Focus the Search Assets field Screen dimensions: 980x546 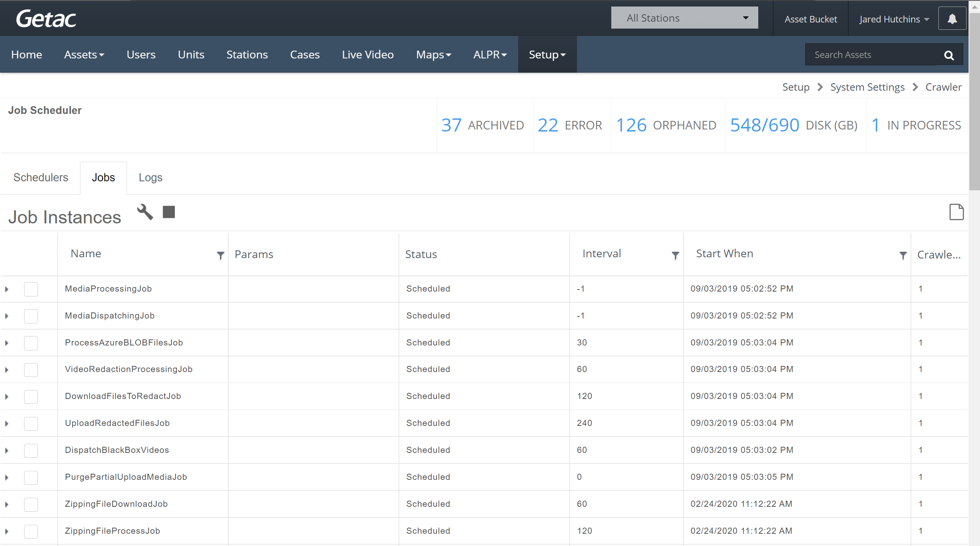click(871, 55)
